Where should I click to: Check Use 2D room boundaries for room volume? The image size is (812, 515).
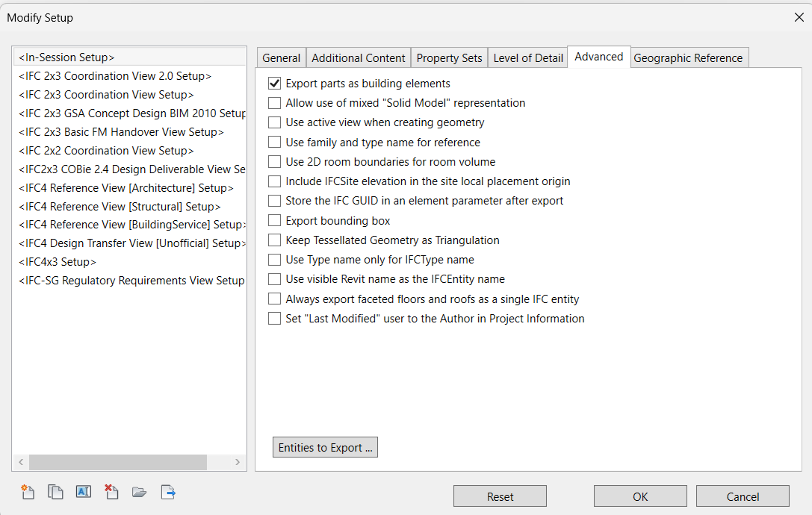tap(274, 162)
